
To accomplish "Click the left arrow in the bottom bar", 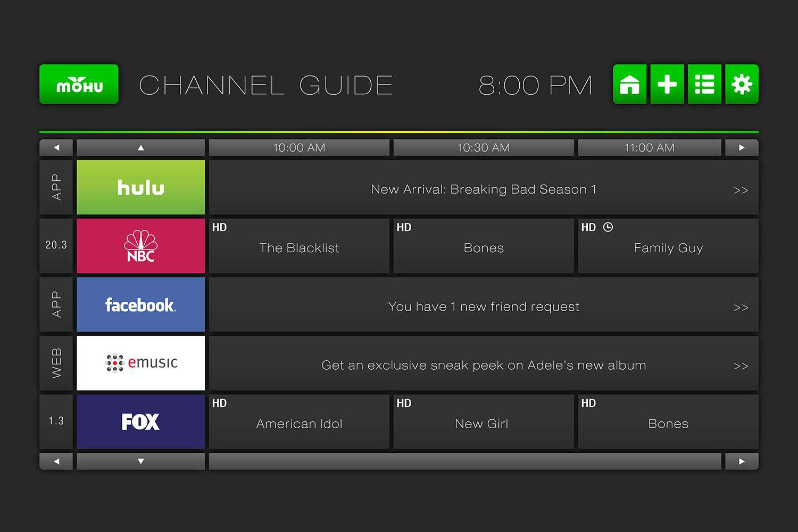I will point(56,461).
